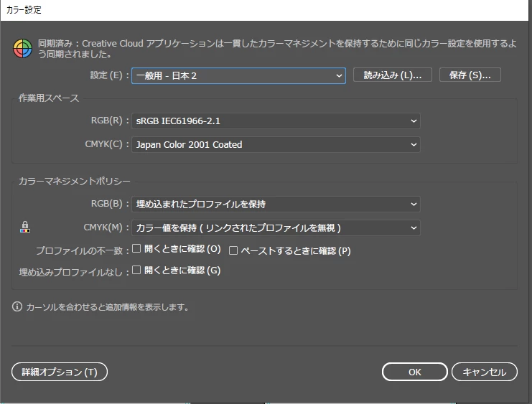Click the カラーマネジメントポリシー section heading
The width and height of the screenshot is (532, 404).
click(x=74, y=181)
